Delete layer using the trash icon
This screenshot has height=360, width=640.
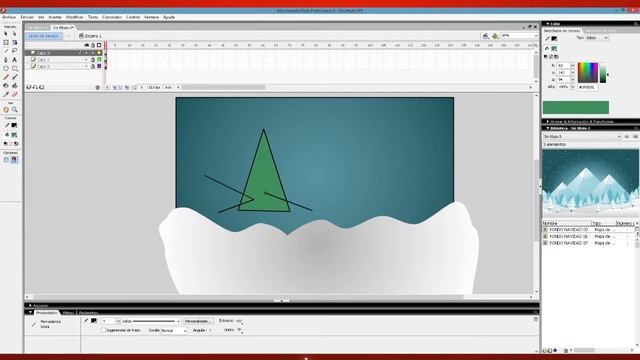[x=97, y=87]
